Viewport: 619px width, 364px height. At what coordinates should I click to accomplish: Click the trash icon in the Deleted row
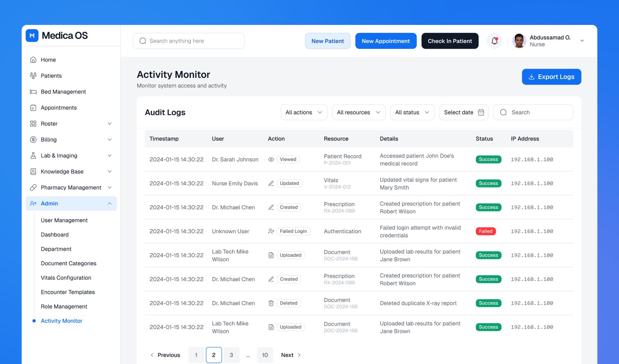[271, 303]
